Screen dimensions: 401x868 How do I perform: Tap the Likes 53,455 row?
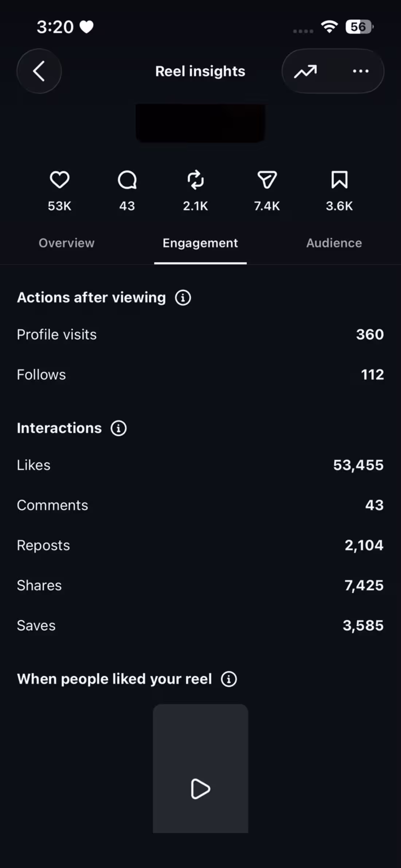pos(200,465)
